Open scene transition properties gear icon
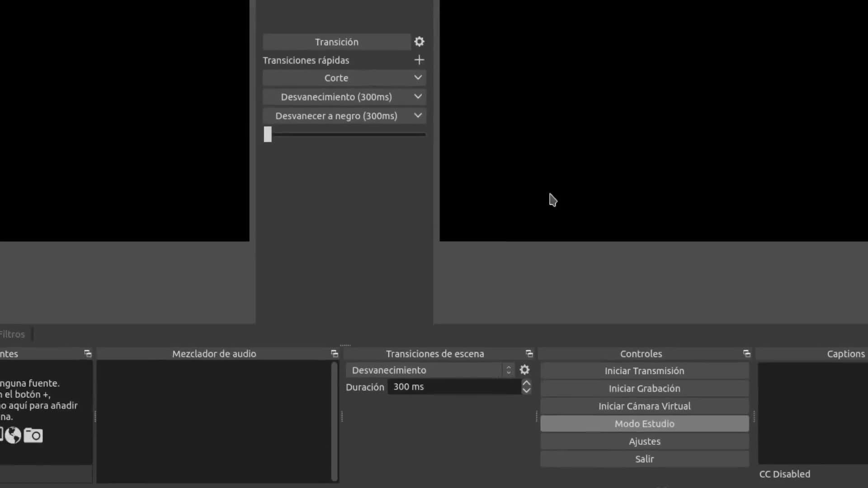Screen dimensions: 868x488 (x=524, y=370)
